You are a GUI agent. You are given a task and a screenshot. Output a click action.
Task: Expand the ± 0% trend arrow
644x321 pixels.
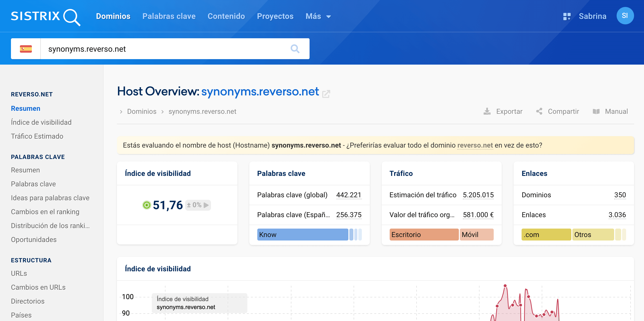(x=206, y=205)
